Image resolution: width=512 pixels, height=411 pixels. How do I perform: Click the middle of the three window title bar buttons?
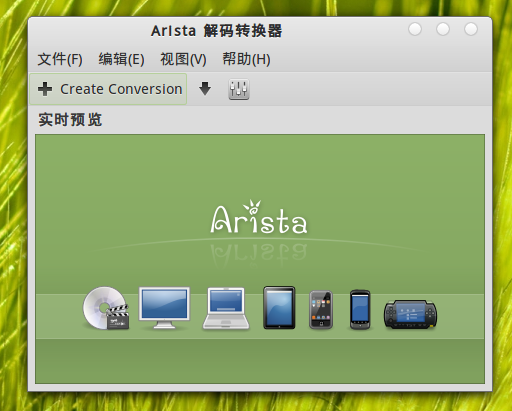coord(443,29)
